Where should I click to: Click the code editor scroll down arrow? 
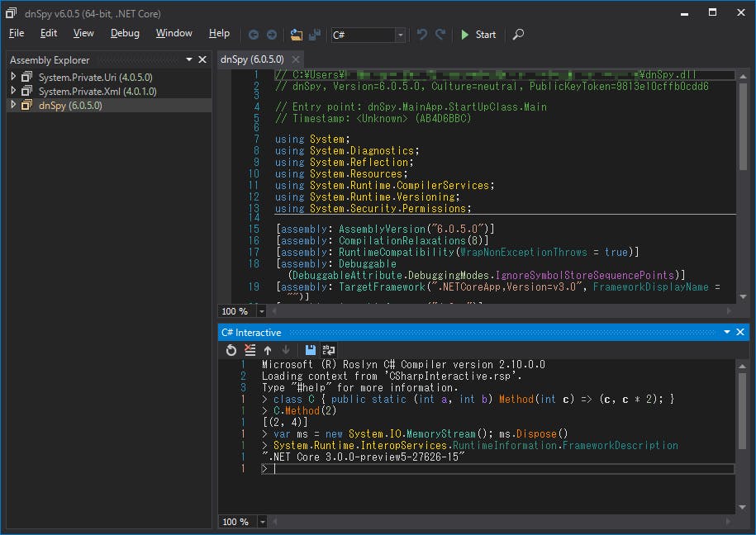pos(743,297)
